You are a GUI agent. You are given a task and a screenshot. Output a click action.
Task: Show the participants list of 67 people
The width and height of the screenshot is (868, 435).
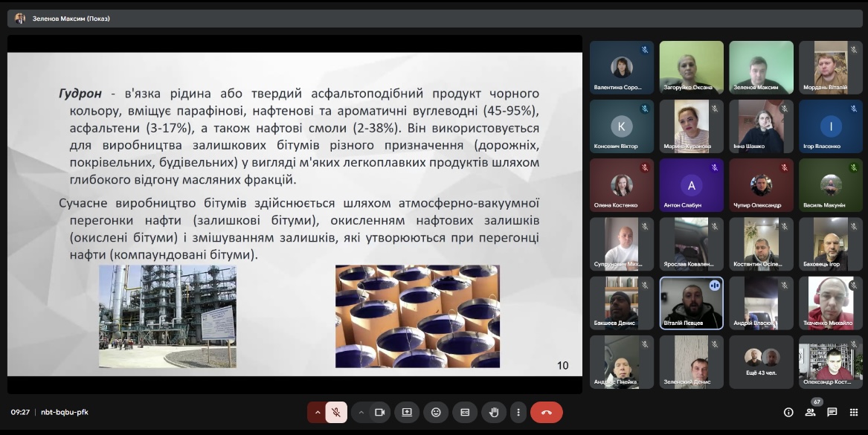[x=810, y=412]
